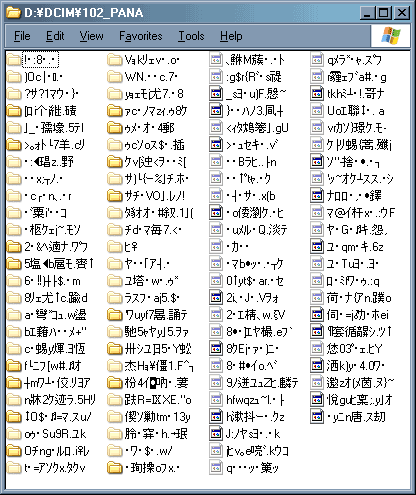Screen dimensions: 416x495
Task: Select the short folder name "ヒ♀"
Action: pyautogui.click(x=131, y=247)
